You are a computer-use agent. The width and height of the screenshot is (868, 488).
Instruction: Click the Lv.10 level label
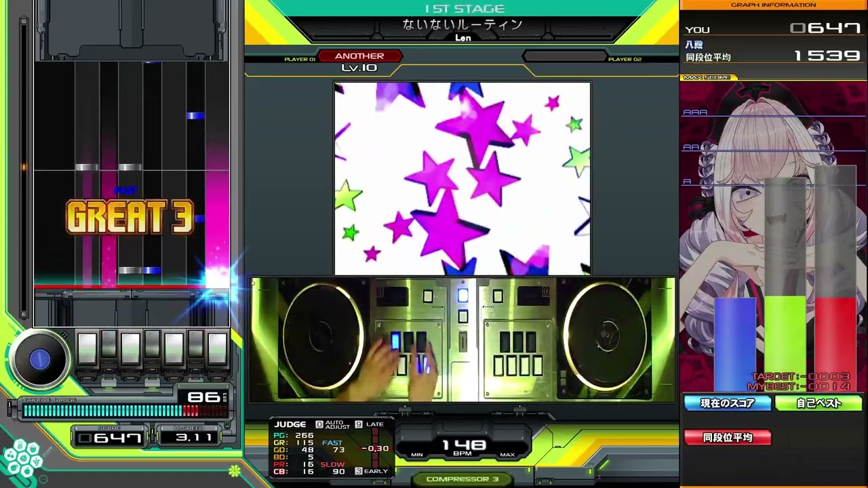click(359, 68)
